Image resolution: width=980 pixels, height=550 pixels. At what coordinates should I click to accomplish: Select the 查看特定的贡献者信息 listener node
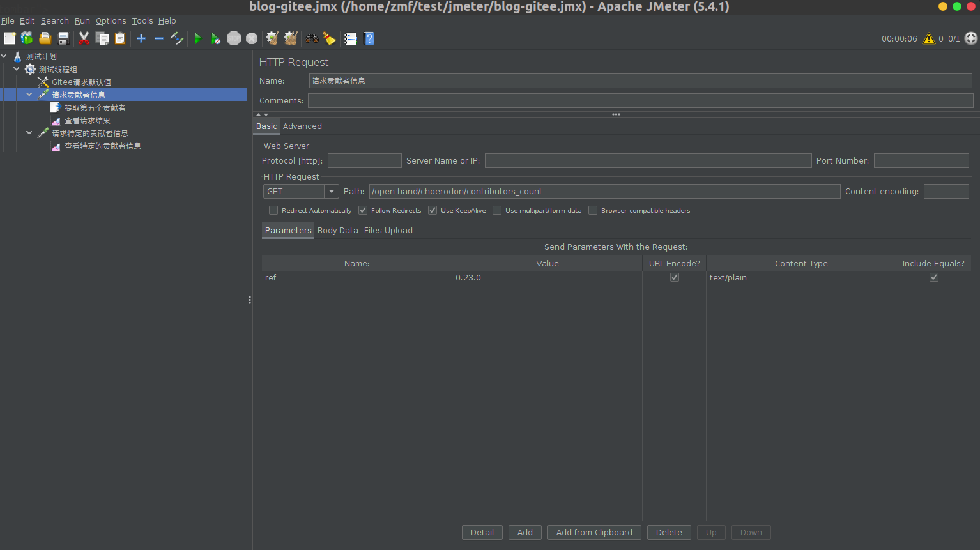click(103, 146)
